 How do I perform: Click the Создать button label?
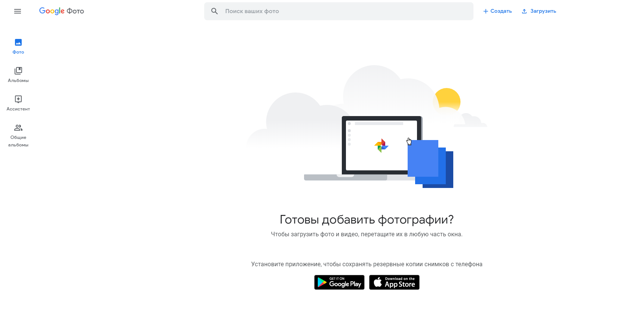coord(501,11)
